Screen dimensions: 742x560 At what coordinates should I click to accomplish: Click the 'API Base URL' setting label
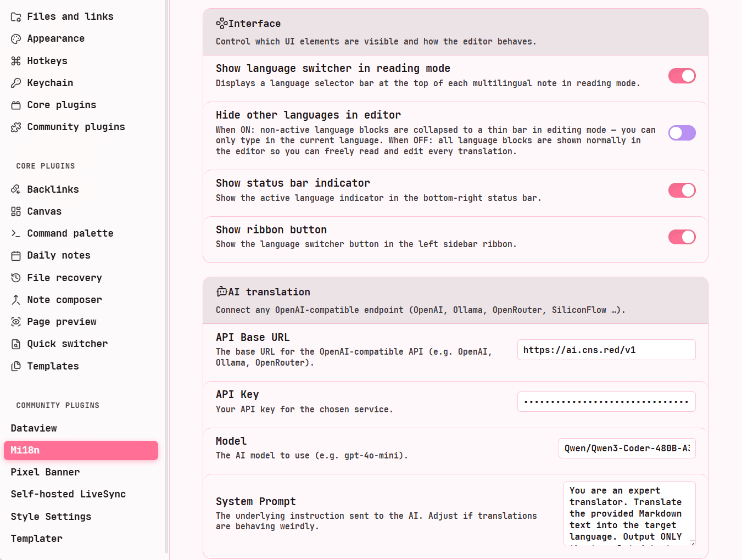pyautogui.click(x=253, y=337)
